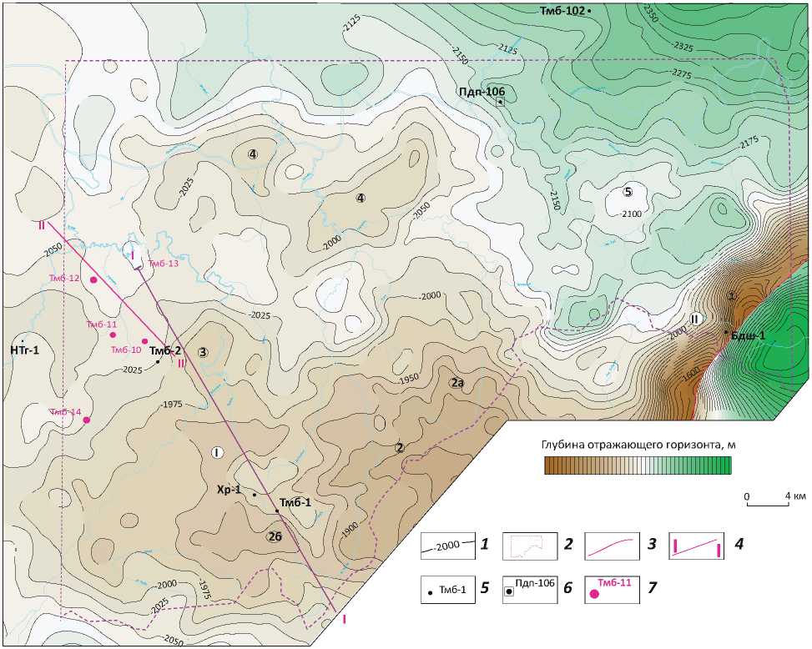The image size is (812, 649).
Task: Click the black well dot beside Хр-1
Action: [255, 495]
